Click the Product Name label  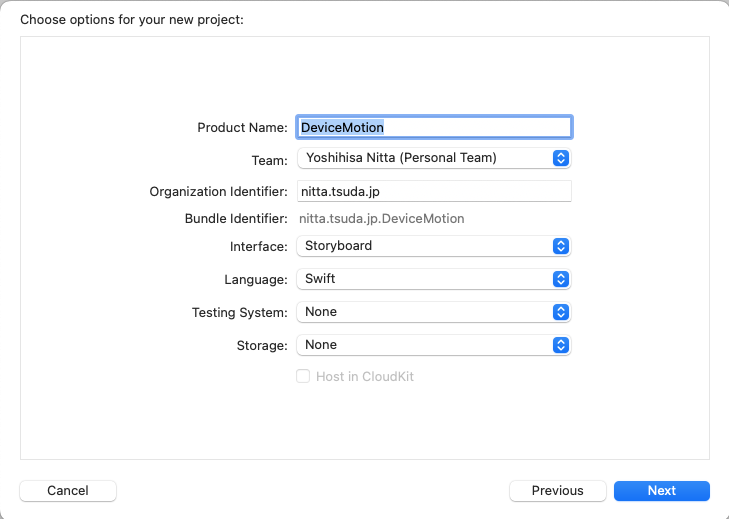[x=242, y=128]
